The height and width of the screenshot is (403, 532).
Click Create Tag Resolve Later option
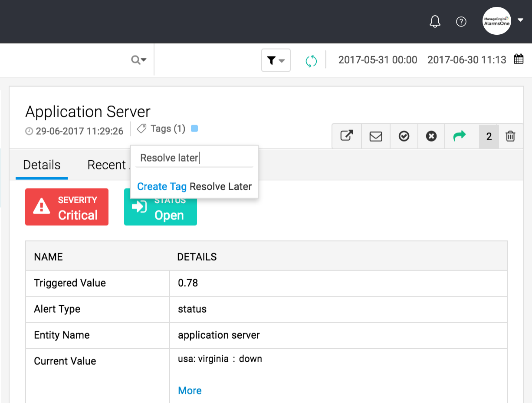194,187
